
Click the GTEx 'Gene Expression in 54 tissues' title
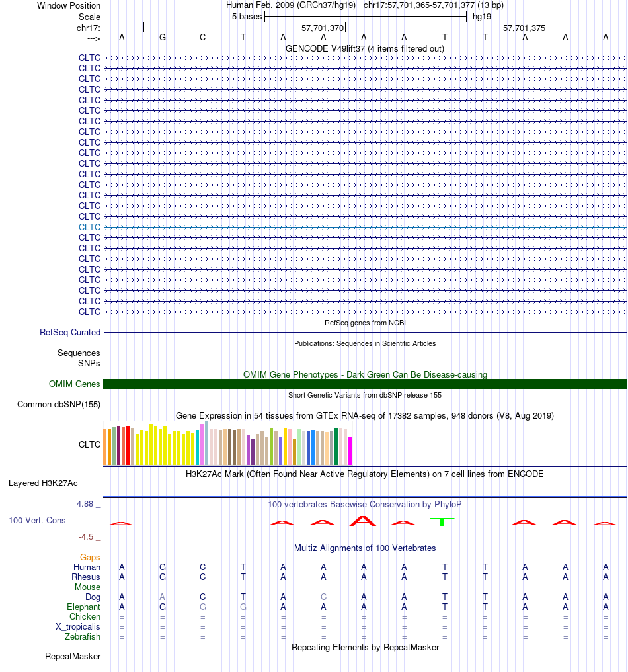365,416
